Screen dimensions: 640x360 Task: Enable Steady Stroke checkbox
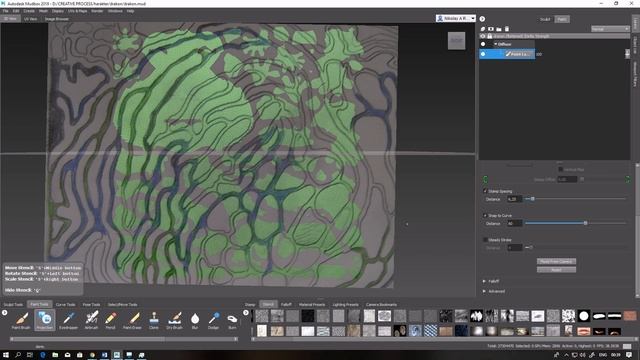click(x=485, y=240)
